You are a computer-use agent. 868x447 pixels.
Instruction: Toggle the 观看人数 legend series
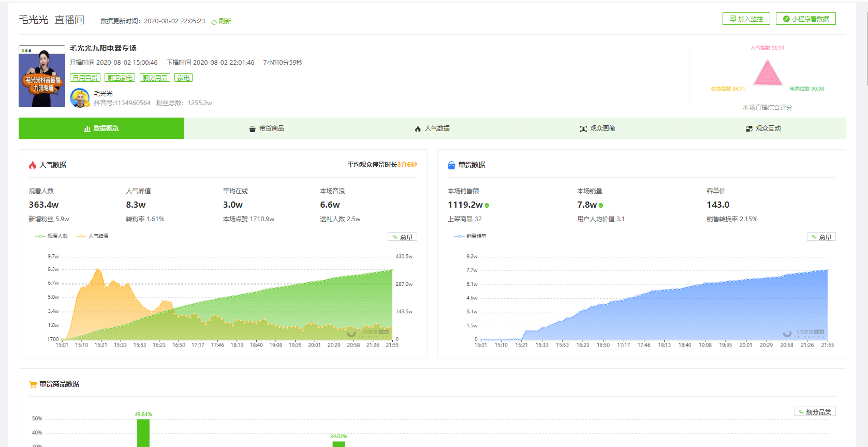[x=51, y=236]
